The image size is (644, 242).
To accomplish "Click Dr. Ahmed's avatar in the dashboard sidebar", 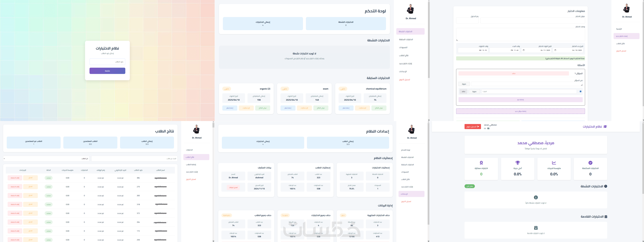I will [410, 9].
